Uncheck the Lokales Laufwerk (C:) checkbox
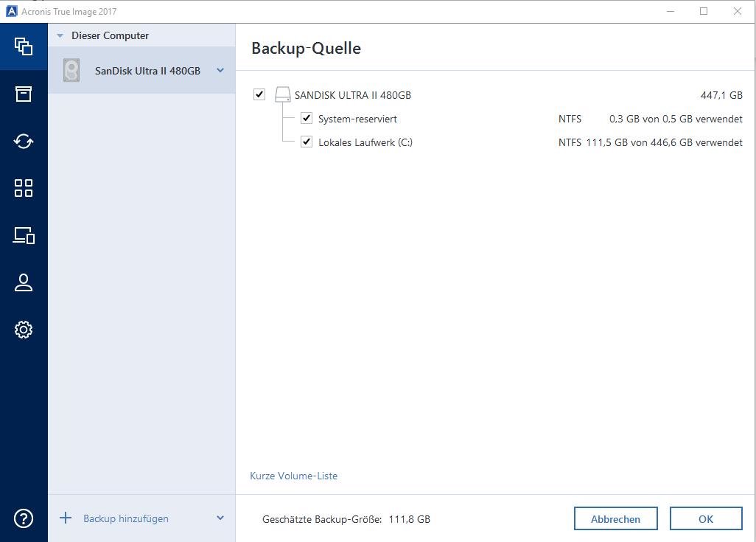The width and height of the screenshot is (756, 542). [x=307, y=142]
